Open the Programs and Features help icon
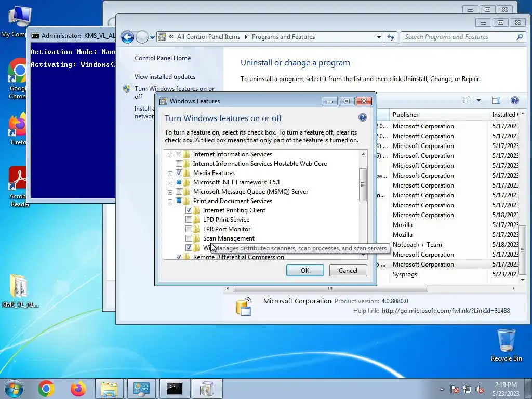 pos(514,100)
